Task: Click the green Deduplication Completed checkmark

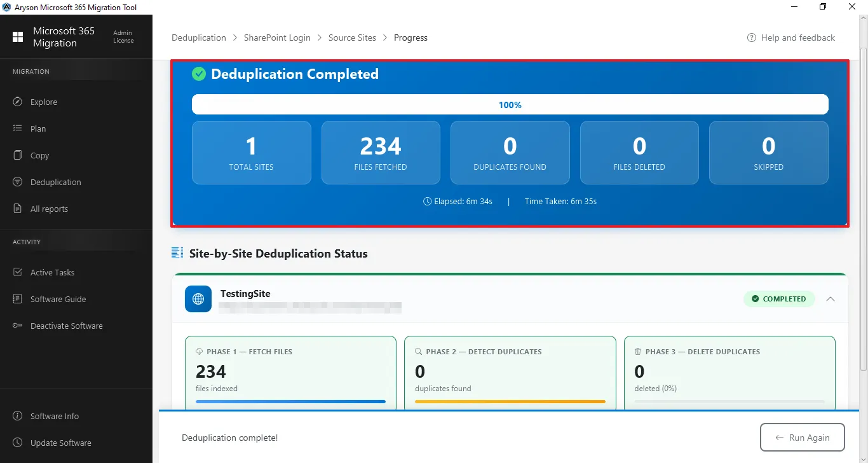Action: click(x=199, y=74)
